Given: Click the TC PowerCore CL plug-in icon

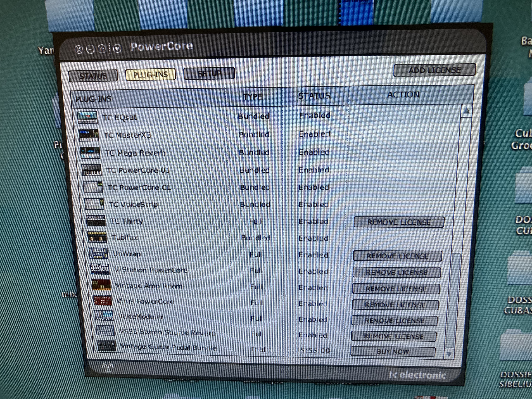Looking at the screenshot, I should point(93,187).
